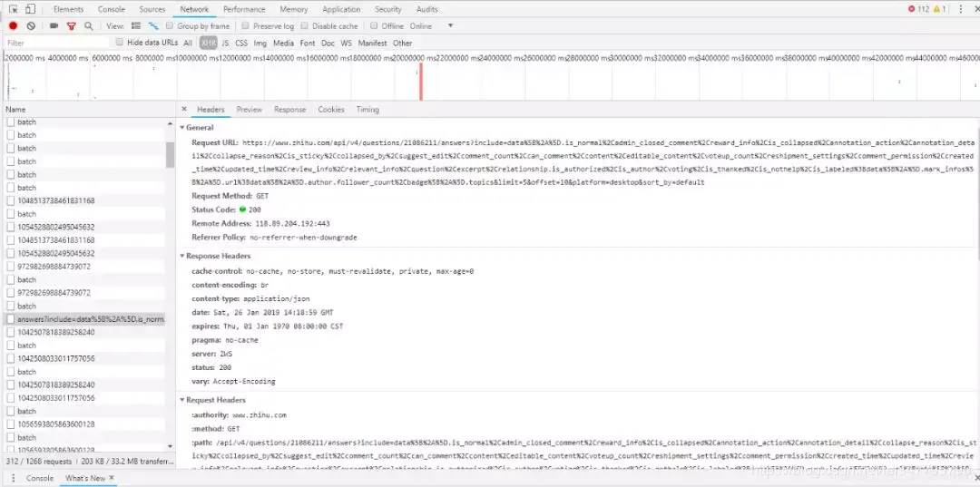Open the Audits tab

pyautogui.click(x=426, y=9)
